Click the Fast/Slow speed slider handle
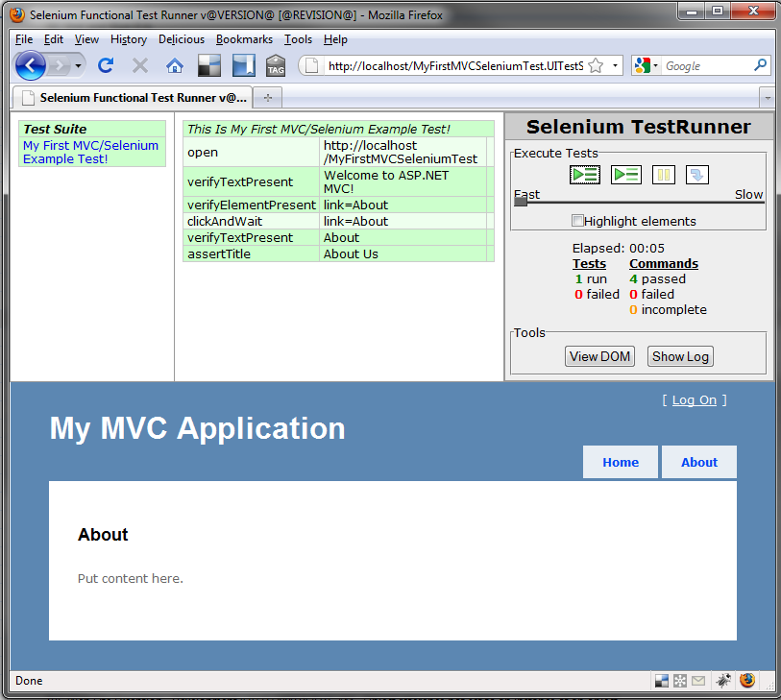Viewport: 781px width, 700px height. (x=521, y=202)
